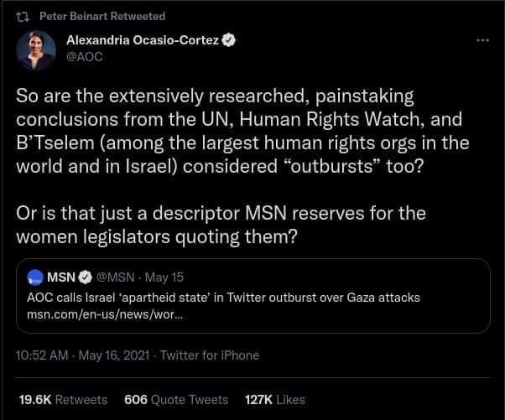Viewport: 505px width, 420px height.
Task: Click AOC's blue verified badge
Action: [226, 40]
